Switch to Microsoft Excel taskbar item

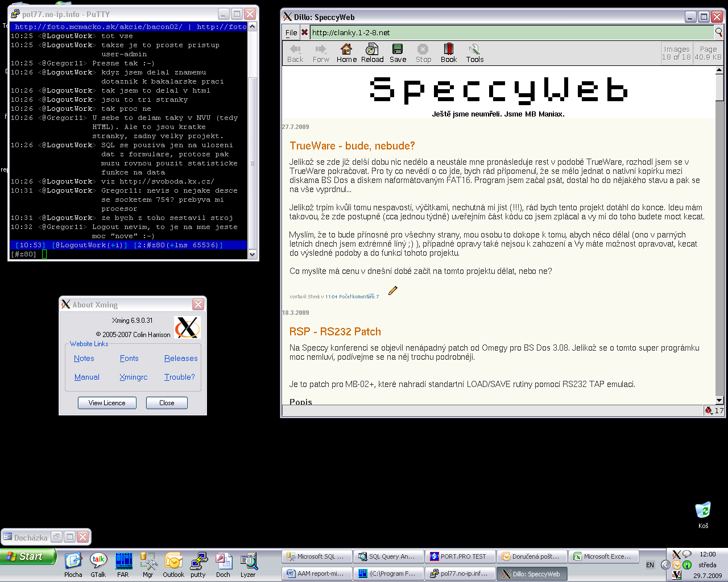tap(605, 556)
